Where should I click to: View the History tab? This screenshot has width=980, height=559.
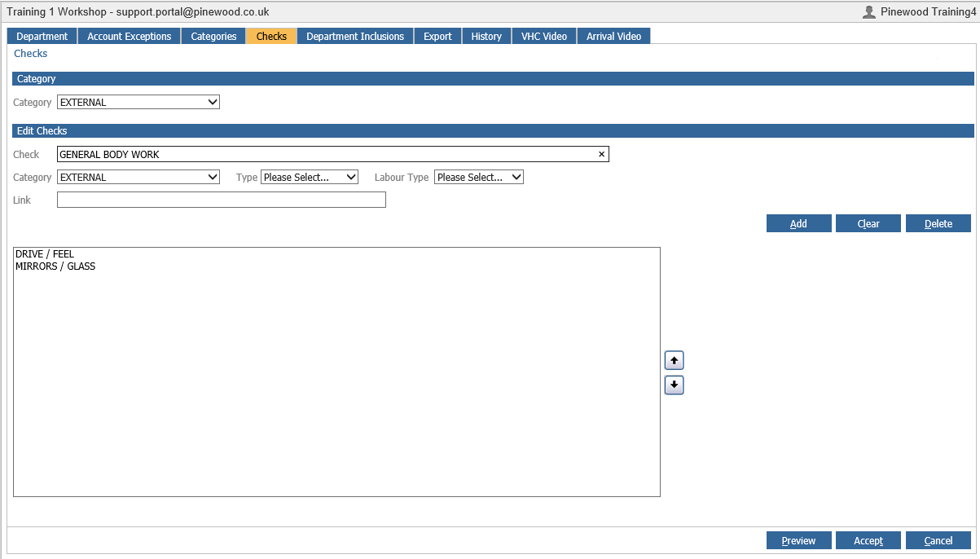click(486, 36)
